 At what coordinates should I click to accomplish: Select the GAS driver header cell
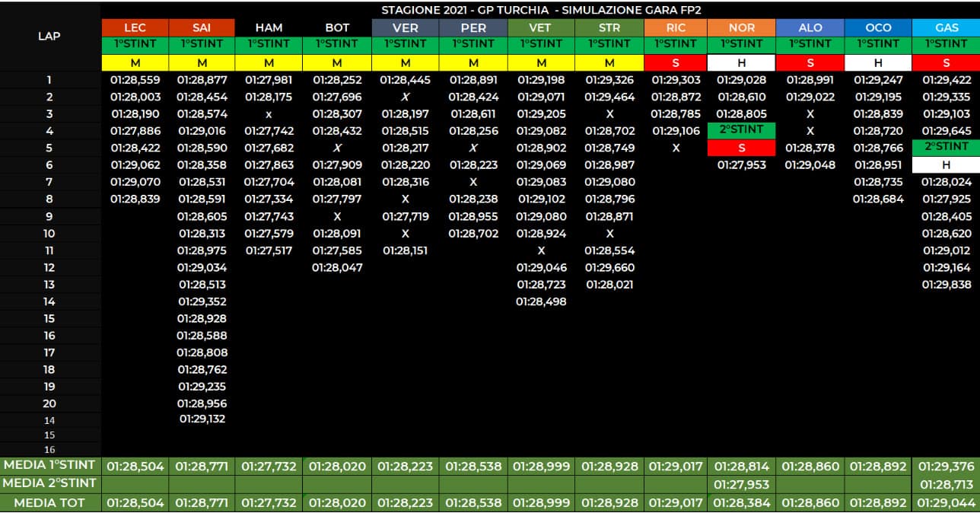(946, 28)
